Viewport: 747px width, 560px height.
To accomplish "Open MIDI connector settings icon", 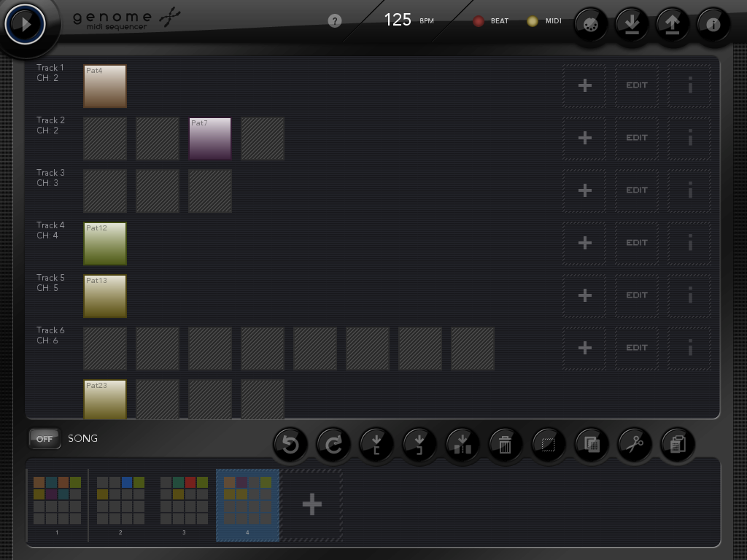I will click(591, 24).
